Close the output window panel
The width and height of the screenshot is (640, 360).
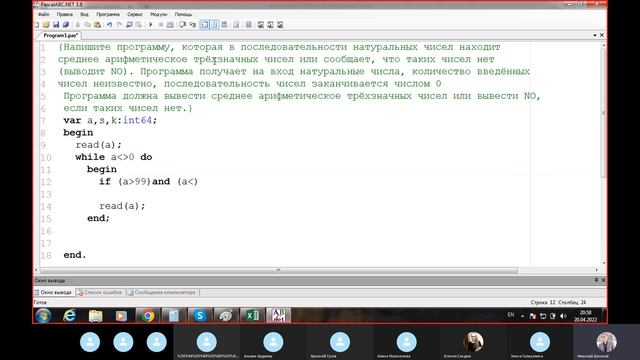tap(603, 280)
